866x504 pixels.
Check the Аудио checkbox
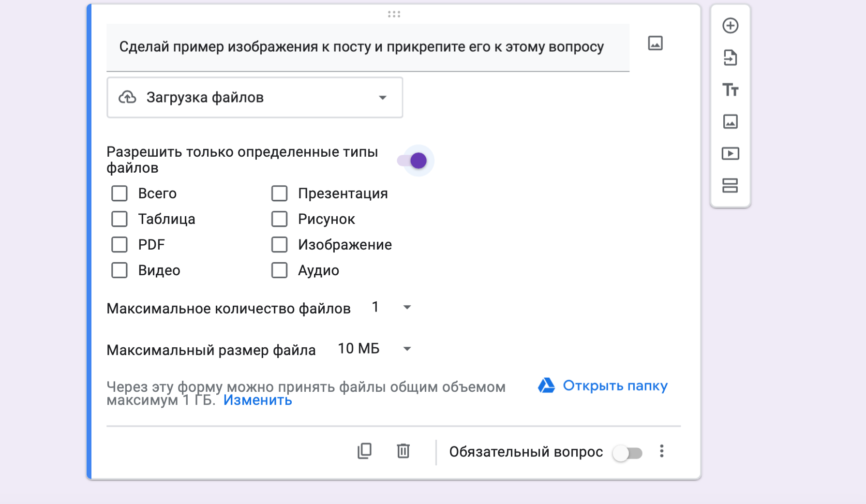[x=280, y=270]
